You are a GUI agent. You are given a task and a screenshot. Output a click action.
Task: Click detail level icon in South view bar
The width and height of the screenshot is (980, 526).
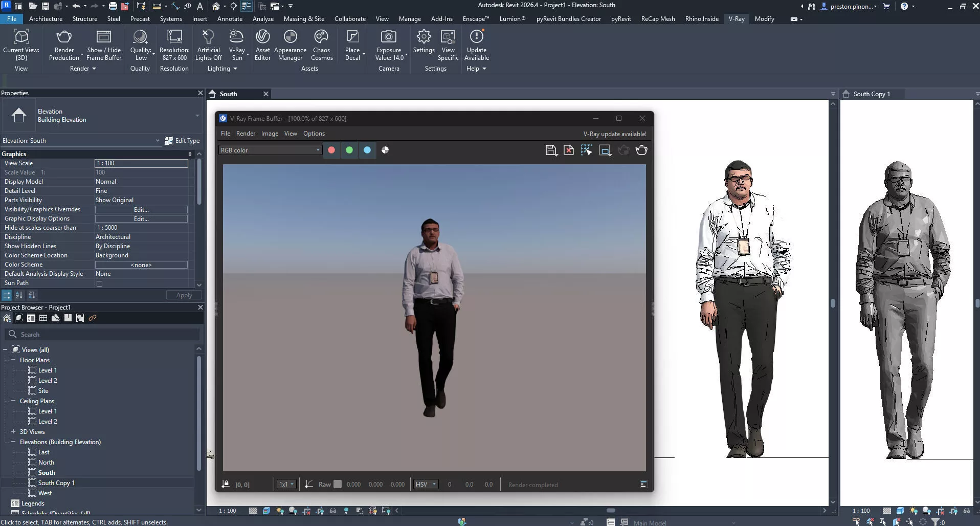pos(253,511)
